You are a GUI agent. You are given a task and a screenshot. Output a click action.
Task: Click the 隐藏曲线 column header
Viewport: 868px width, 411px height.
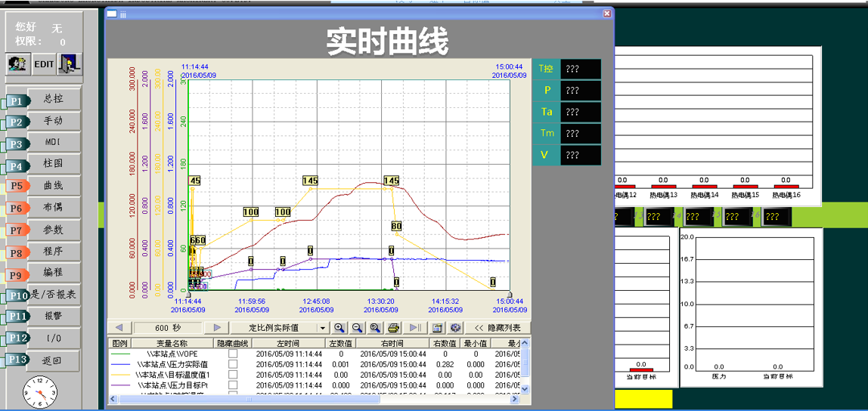click(233, 342)
